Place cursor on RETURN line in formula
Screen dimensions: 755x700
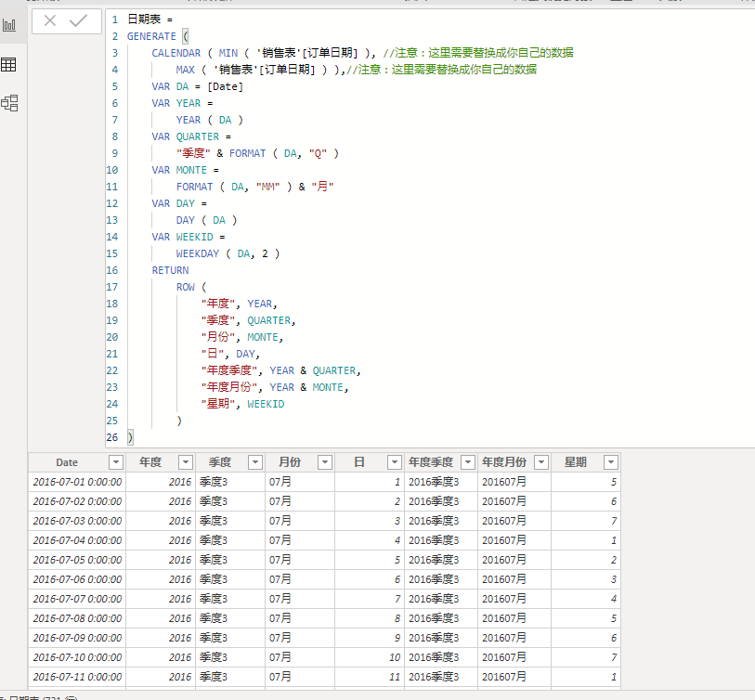click(x=170, y=270)
